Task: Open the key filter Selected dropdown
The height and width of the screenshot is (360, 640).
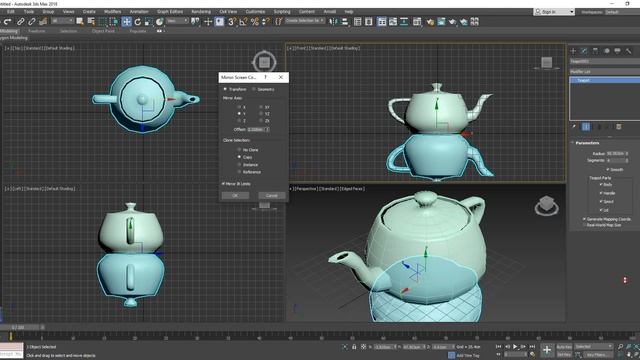Action: [x=593, y=347]
